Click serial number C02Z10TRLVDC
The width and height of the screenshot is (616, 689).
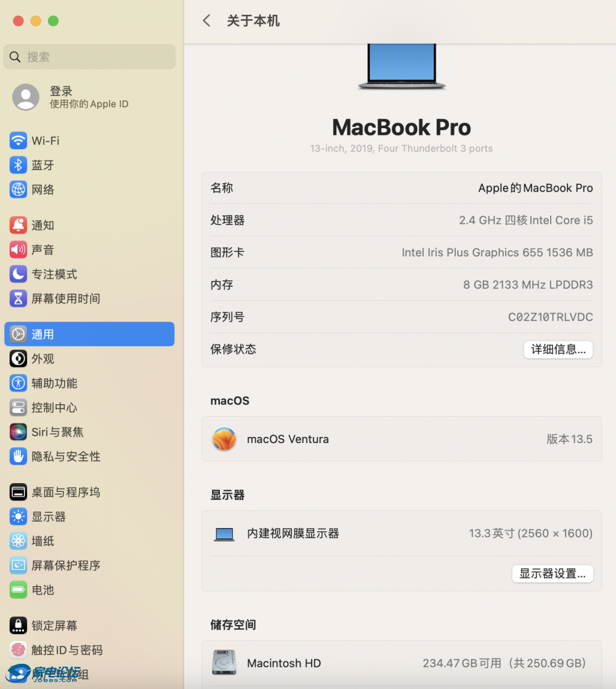(x=550, y=317)
